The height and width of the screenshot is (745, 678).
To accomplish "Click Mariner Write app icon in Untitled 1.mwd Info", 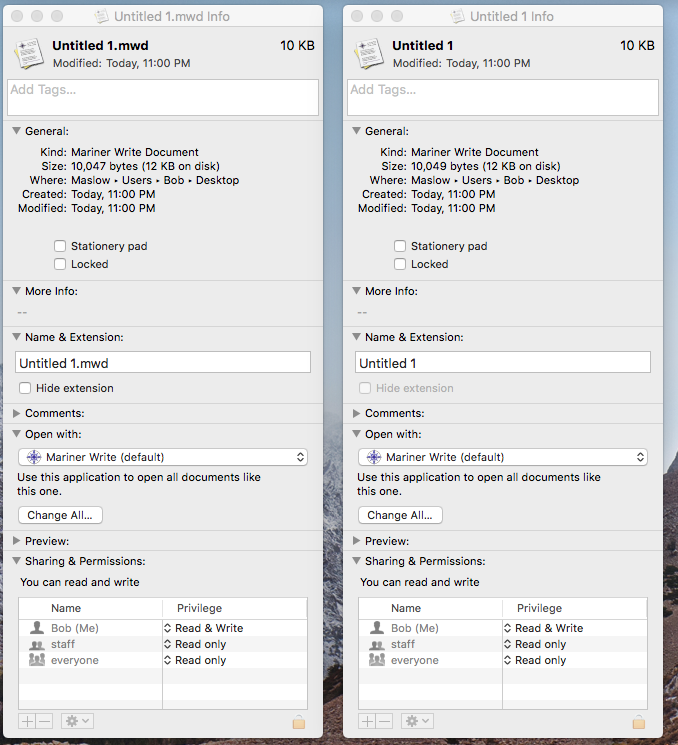I will pos(34,457).
